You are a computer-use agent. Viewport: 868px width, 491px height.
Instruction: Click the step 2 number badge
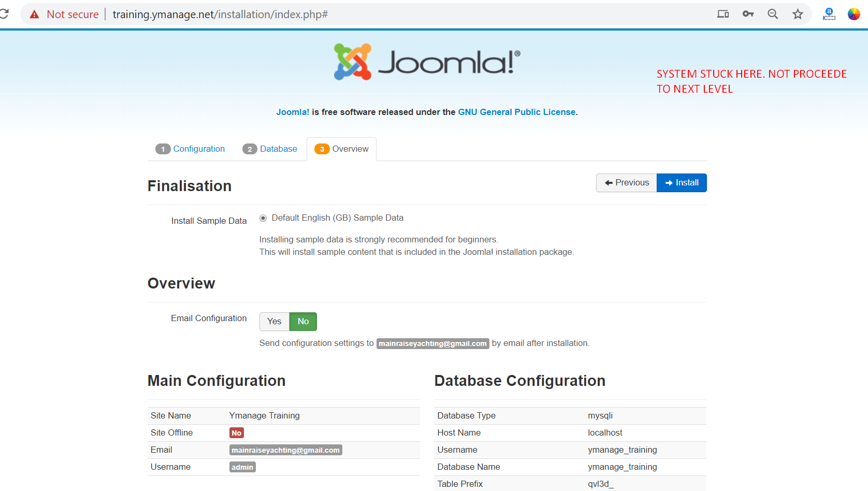click(x=250, y=149)
